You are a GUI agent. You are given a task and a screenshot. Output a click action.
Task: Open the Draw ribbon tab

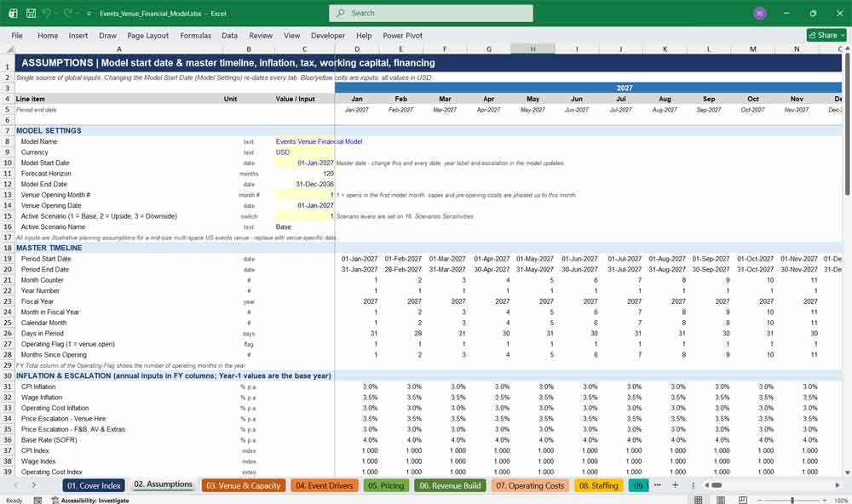(x=107, y=35)
